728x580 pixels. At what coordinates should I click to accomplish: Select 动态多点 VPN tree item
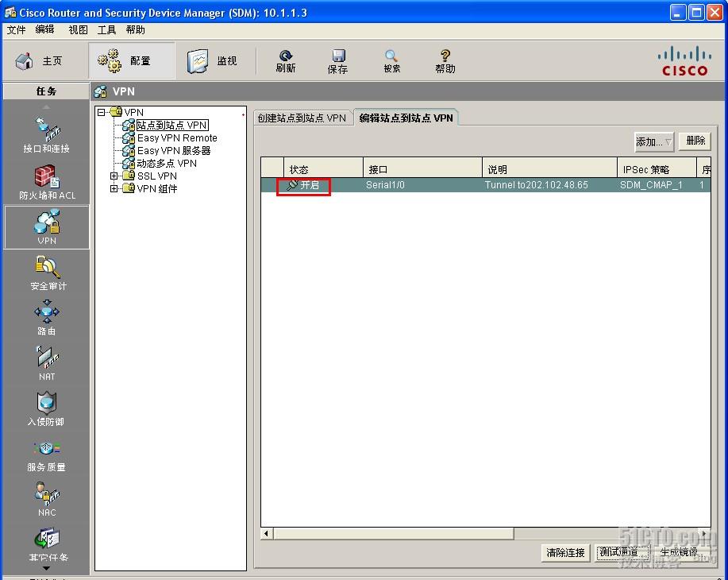coord(167,163)
